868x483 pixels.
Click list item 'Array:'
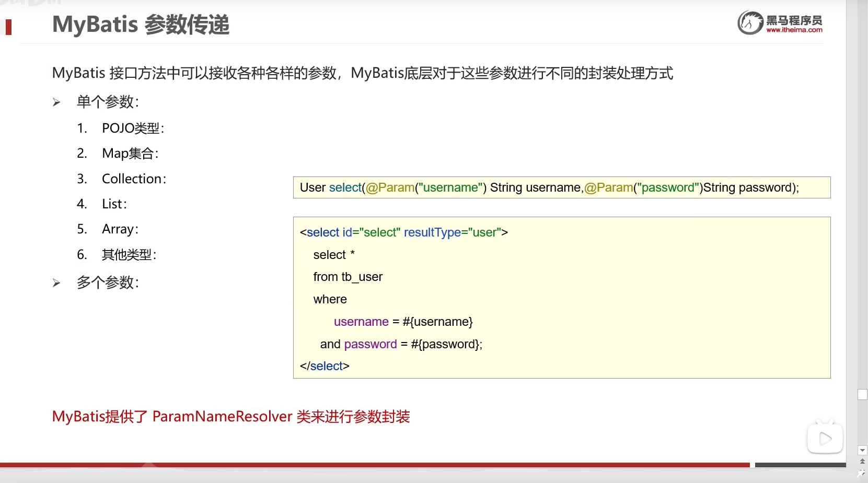coord(120,229)
